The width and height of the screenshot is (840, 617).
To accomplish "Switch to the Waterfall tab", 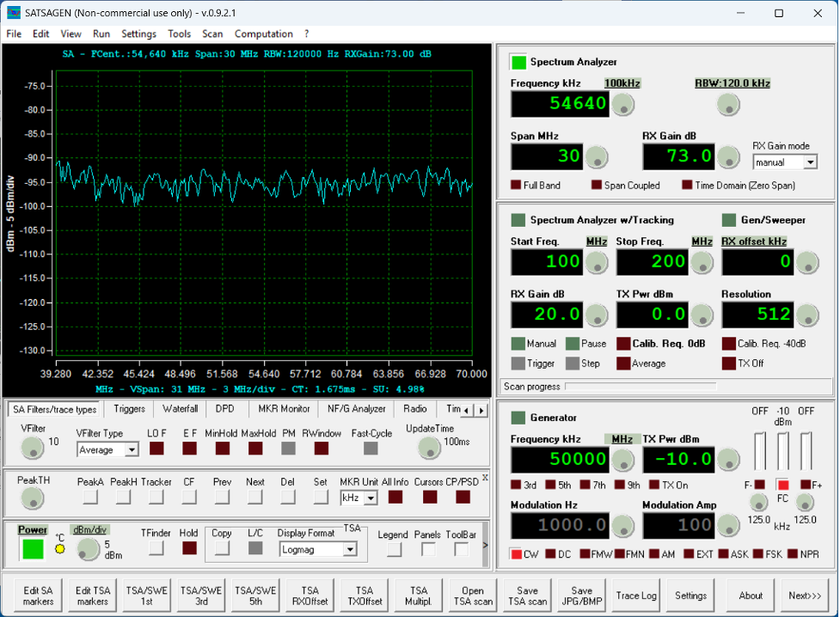I will point(180,409).
